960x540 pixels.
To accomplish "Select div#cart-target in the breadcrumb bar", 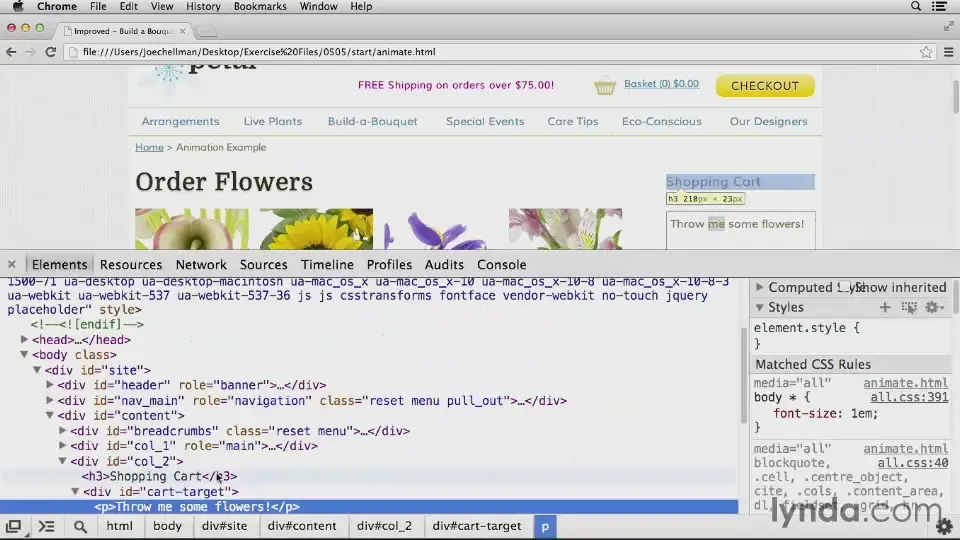I will [477, 526].
